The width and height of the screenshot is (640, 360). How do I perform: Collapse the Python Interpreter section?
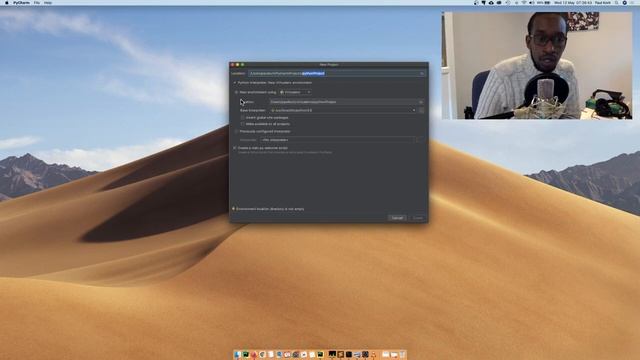pos(235,82)
